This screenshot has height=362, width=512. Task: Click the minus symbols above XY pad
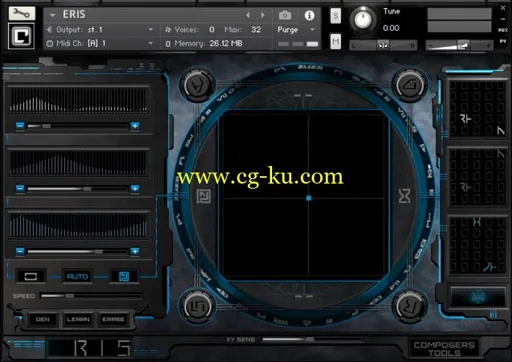(x=303, y=96)
